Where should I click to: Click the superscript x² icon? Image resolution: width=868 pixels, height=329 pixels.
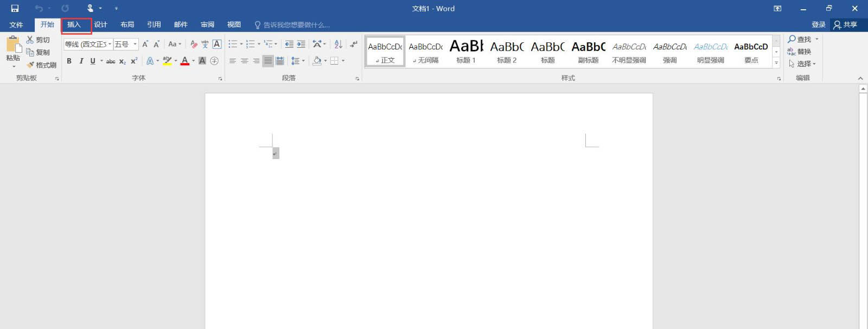click(134, 61)
